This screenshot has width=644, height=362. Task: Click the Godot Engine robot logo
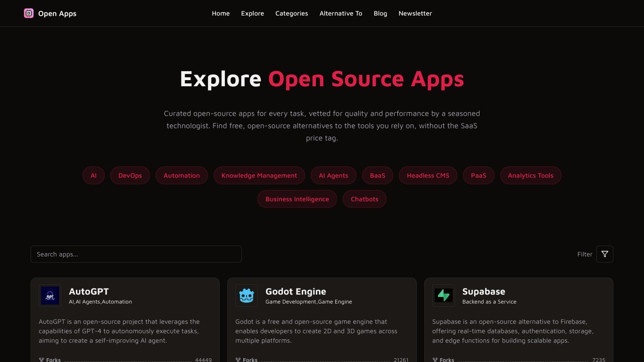pyautogui.click(x=247, y=296)
